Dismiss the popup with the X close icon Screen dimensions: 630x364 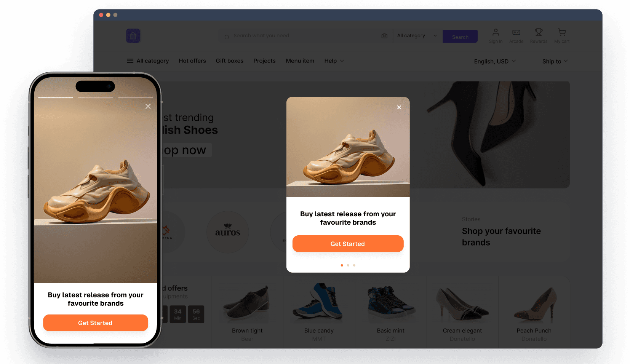click(x=399, y=107)
